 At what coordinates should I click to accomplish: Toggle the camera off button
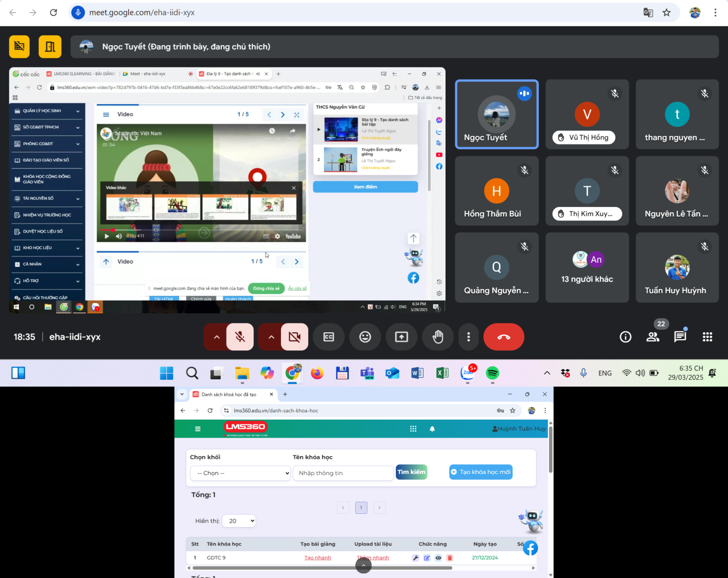(x=294, y=337)
